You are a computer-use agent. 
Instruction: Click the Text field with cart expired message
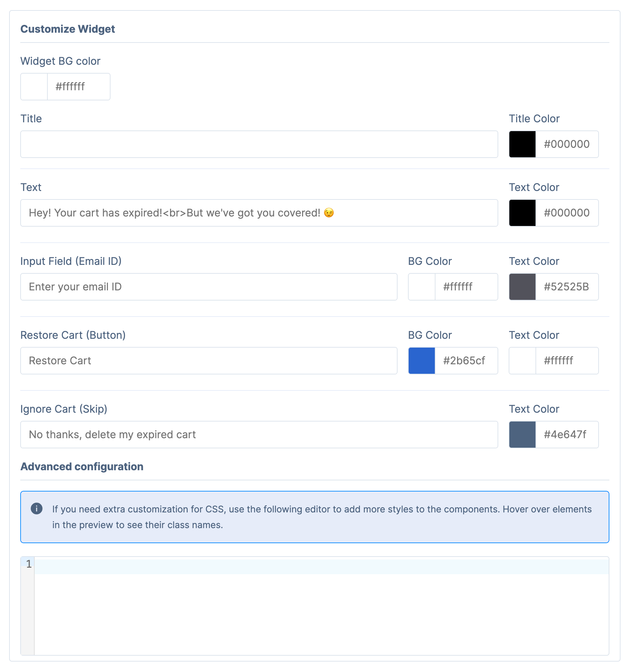click(259, 213)
